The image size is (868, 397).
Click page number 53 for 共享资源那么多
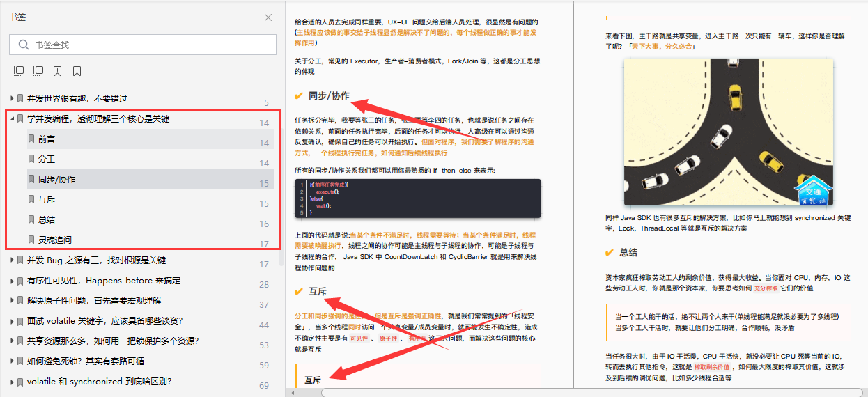pyautogui.click(x=264, y=345)
